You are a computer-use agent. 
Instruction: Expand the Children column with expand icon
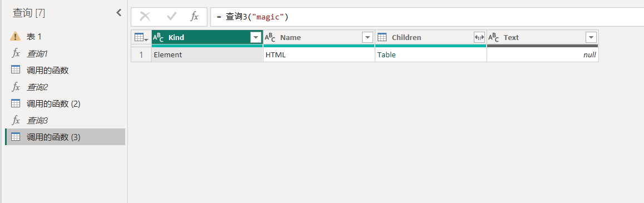[479, 37]
